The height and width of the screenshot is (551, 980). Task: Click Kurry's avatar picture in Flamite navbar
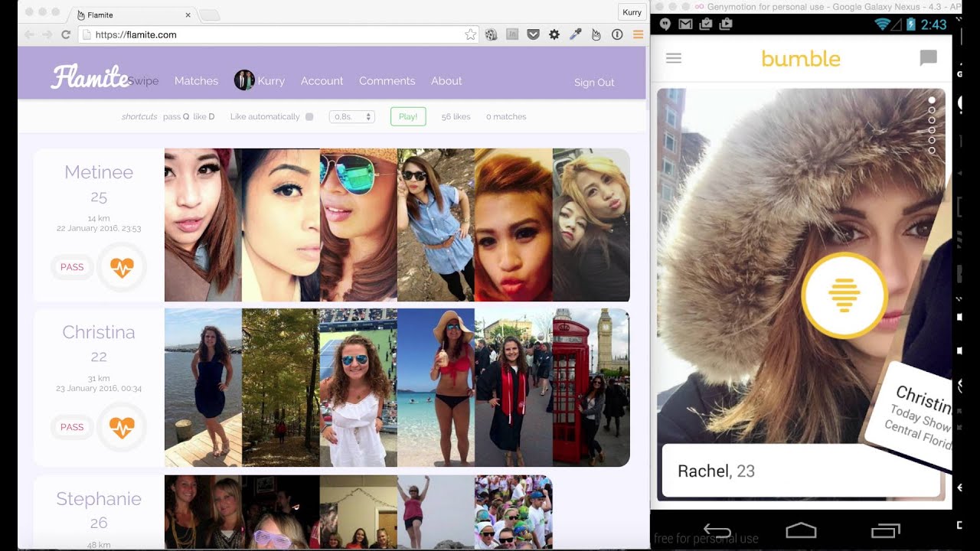click(x=244, y=80)
